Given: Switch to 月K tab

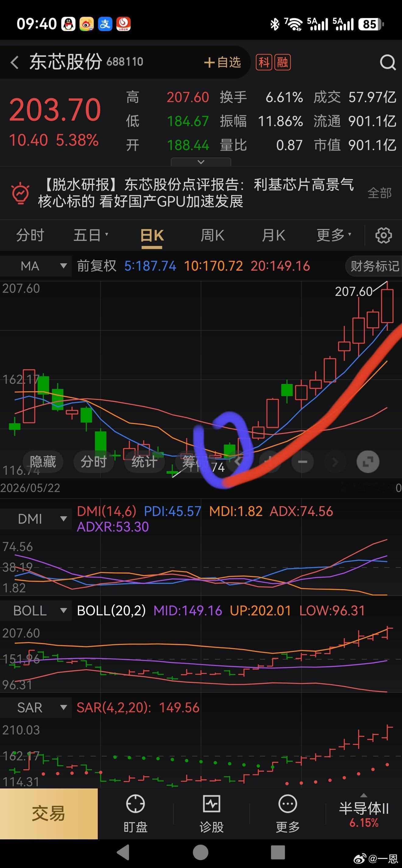Looking at the screenshot, I should click(x=273, y=235).
